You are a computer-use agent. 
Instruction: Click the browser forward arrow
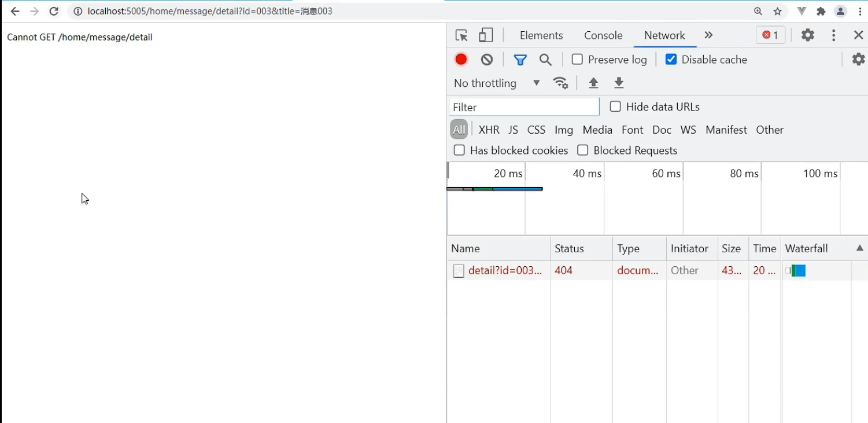[x=34, y=11]
